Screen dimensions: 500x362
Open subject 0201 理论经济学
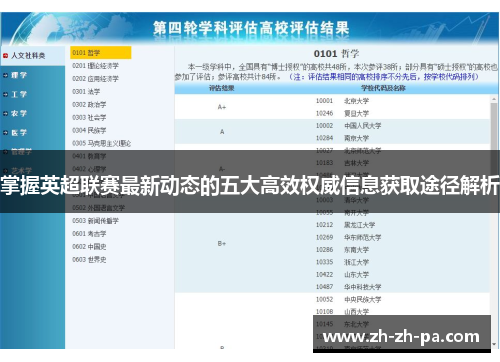click(x=95, y=66)
